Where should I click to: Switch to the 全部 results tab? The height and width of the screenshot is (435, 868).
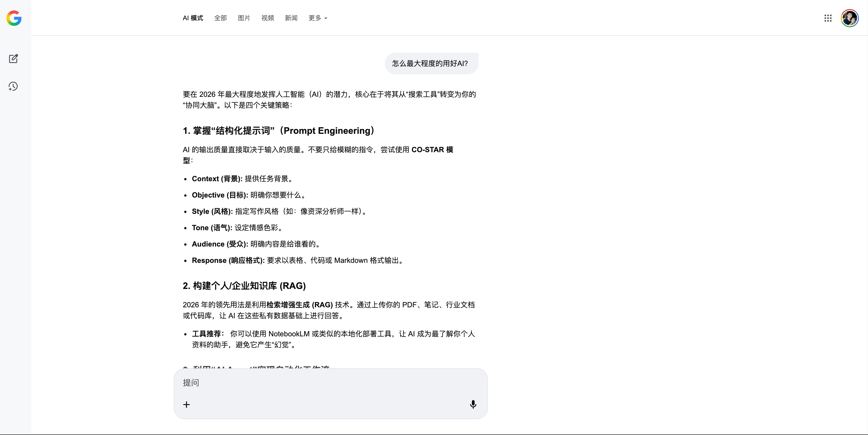pos(220,18)
